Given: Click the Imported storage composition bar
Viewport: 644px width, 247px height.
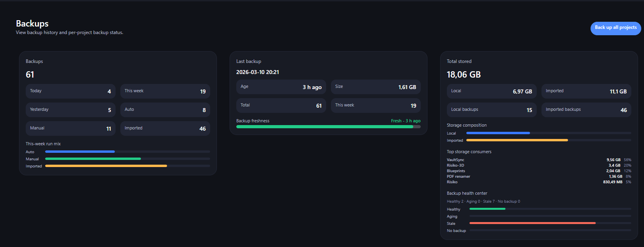Looking at the screenshot, I should (549, 140).
